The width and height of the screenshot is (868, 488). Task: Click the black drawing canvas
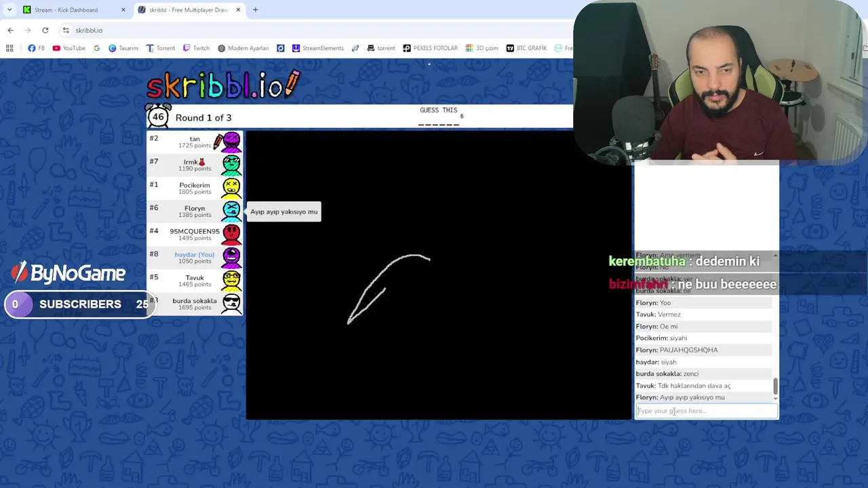click(x=439, y=274)
